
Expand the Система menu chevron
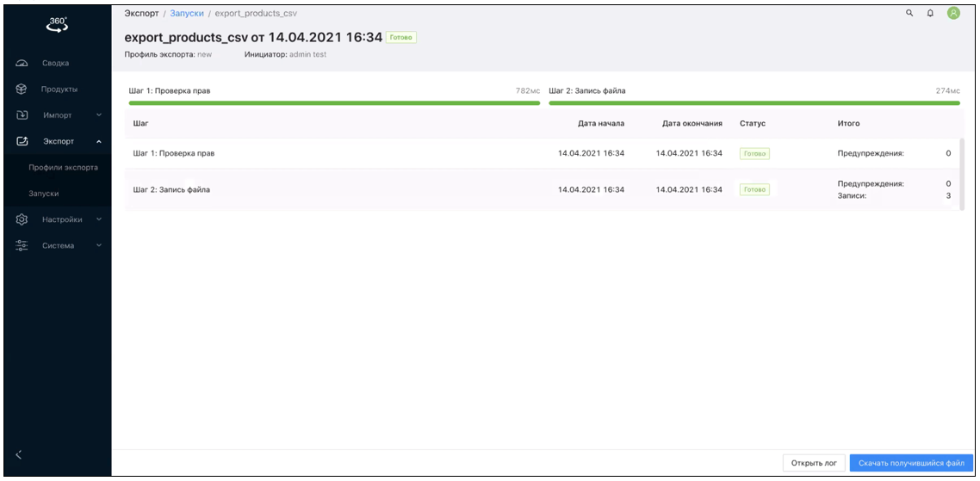coord(99,246)
